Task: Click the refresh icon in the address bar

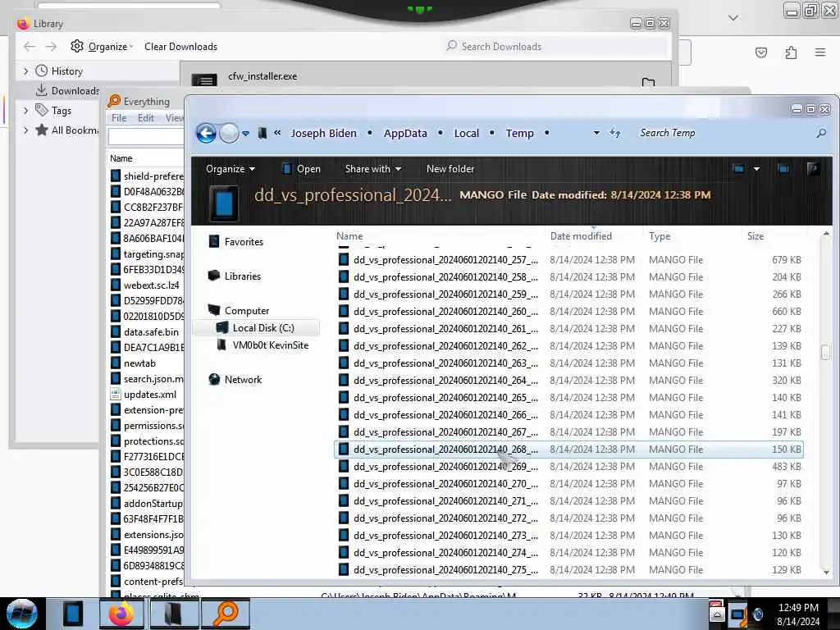Action: point(615,133)
